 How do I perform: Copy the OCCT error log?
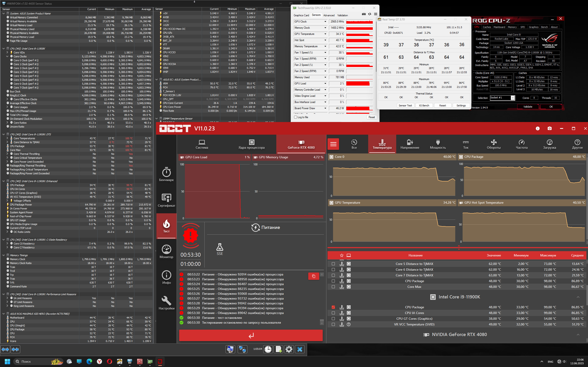coord(314,276)
